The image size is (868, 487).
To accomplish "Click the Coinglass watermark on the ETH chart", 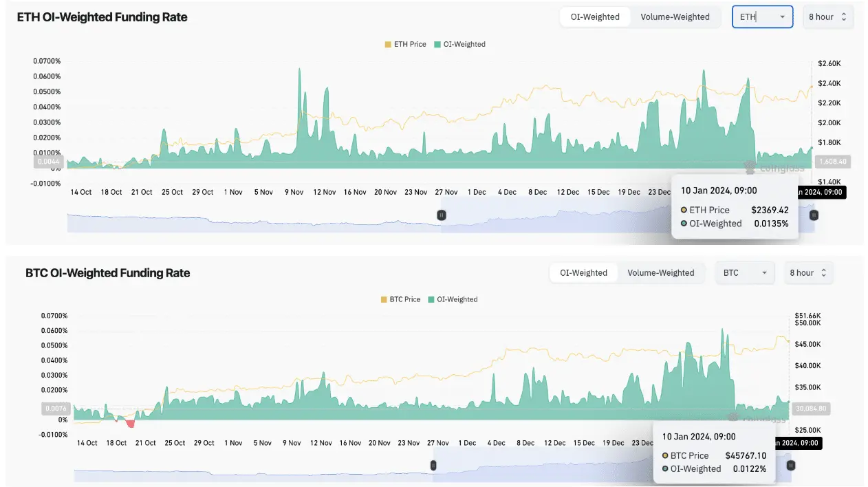I will pyautogui.click(x=775, y=167).
